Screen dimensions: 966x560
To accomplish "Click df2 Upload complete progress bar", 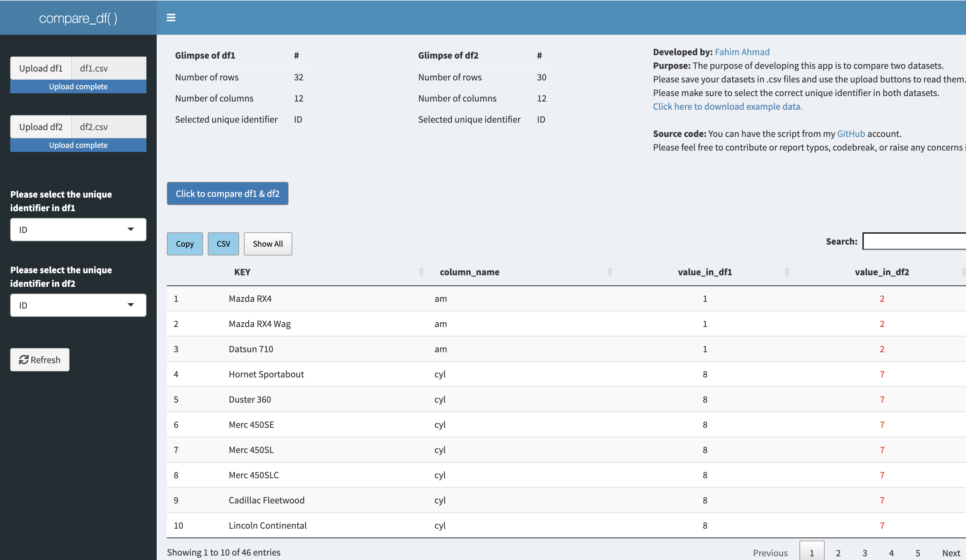I will [78, 145].
